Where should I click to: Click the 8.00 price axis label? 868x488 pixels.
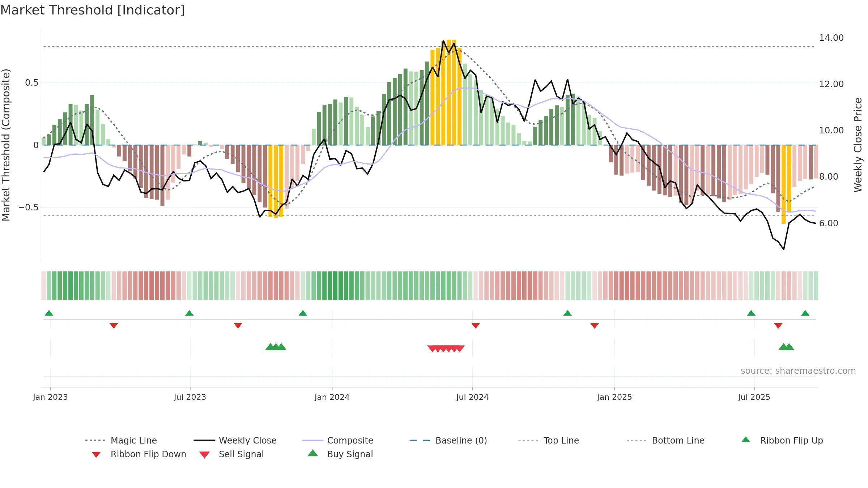[x=829, y=176]
